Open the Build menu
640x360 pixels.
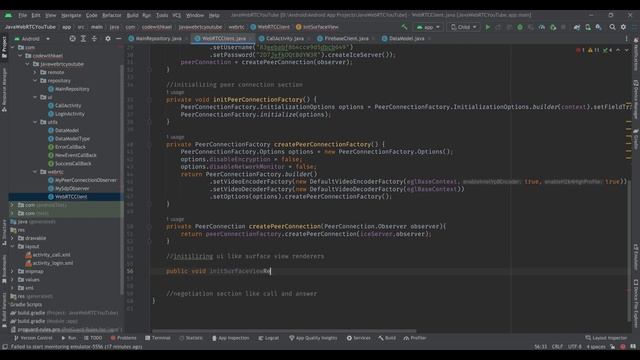tap(132, 15)
